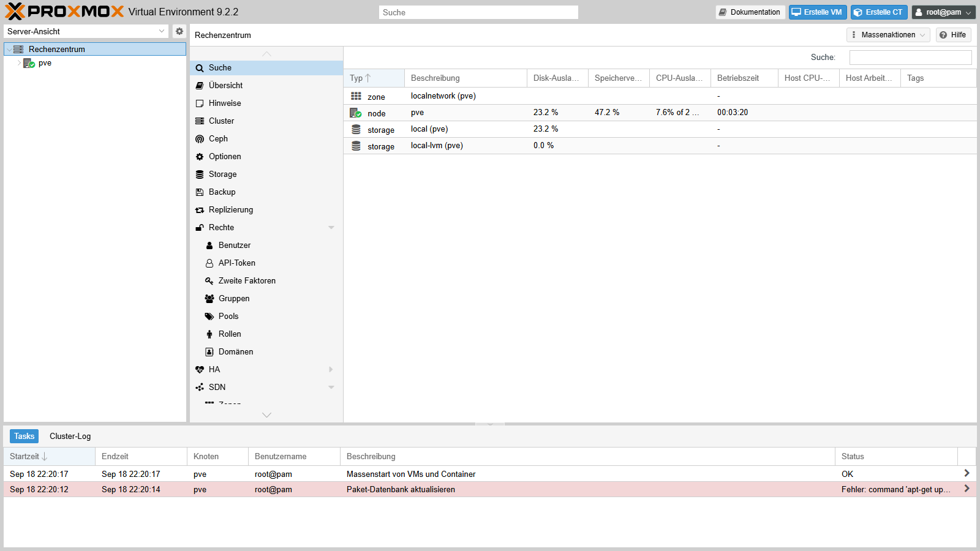Click the Replizierung arrows icon
The height and width of the screenshot is (551, 980).
200,210
